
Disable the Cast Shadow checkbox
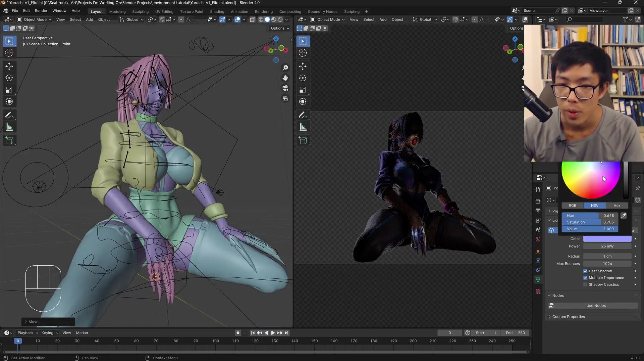pyautogui.click(x=585, y=271)
